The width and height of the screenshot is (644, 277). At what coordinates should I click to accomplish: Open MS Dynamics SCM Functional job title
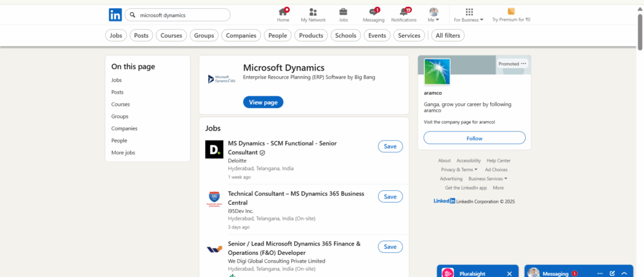click(x=282, y=148)
